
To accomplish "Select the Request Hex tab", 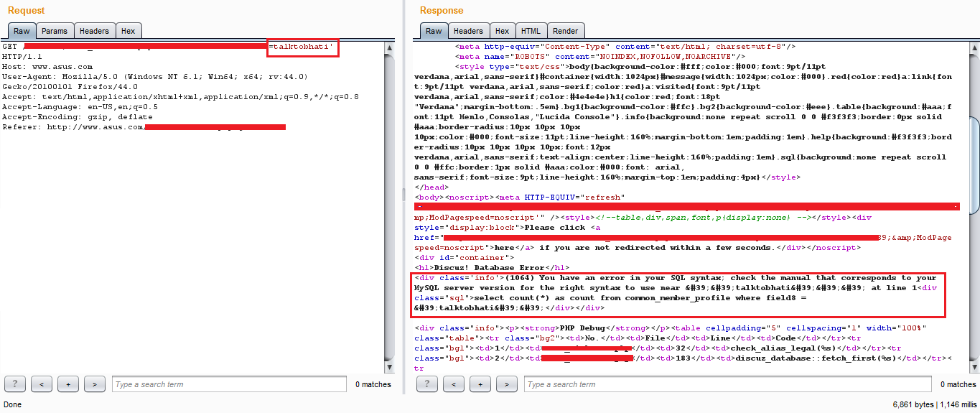I will [x=129, y=31].
